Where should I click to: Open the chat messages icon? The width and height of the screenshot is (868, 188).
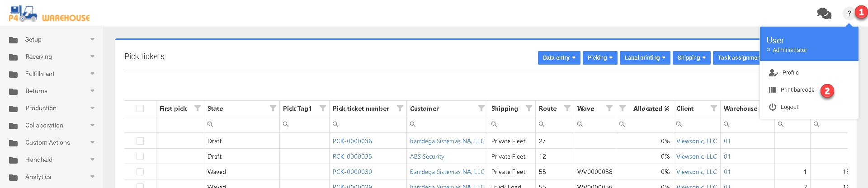pyautogui.click(x=824, y=14)
